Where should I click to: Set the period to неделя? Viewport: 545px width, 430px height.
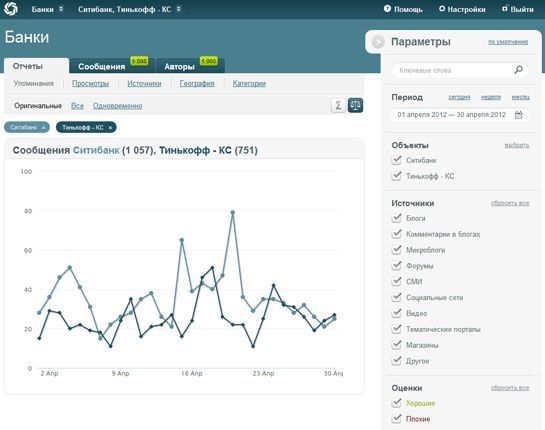tap(491, 97)
